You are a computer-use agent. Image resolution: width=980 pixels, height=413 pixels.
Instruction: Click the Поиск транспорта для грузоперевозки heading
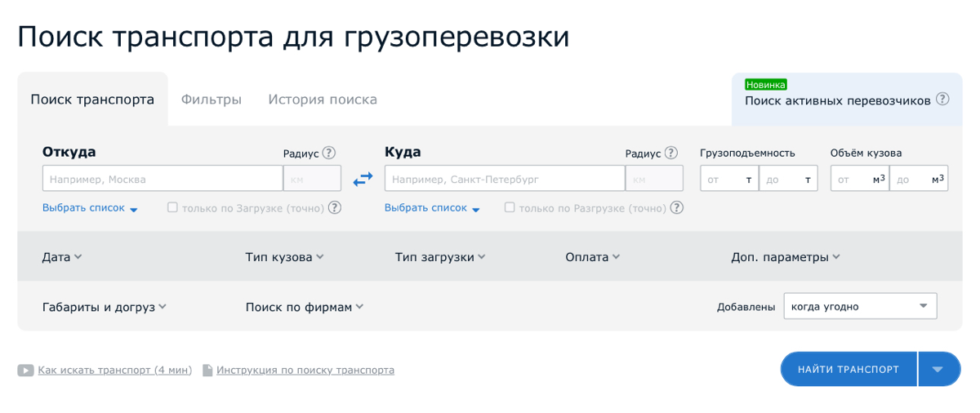(x=293, y=38)
